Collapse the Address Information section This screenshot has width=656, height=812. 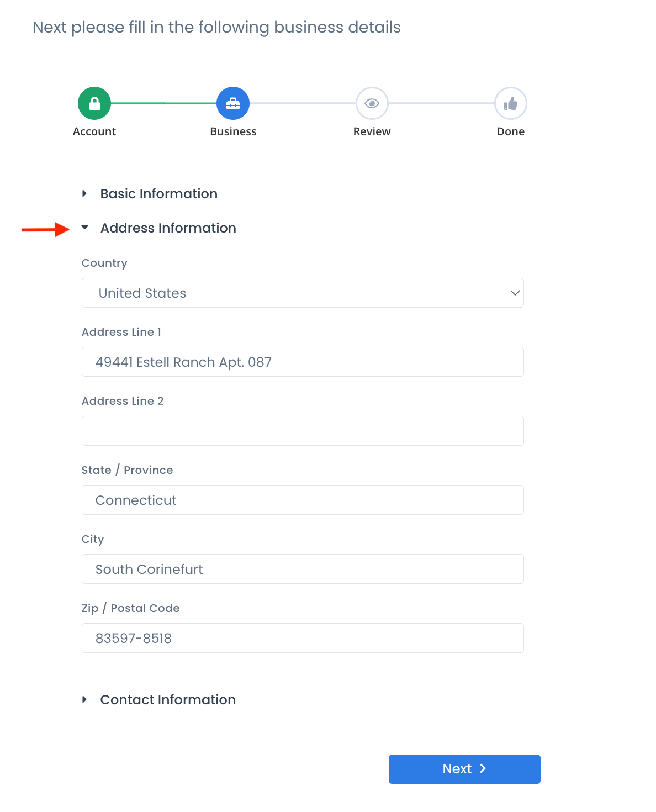click(167, 228)
